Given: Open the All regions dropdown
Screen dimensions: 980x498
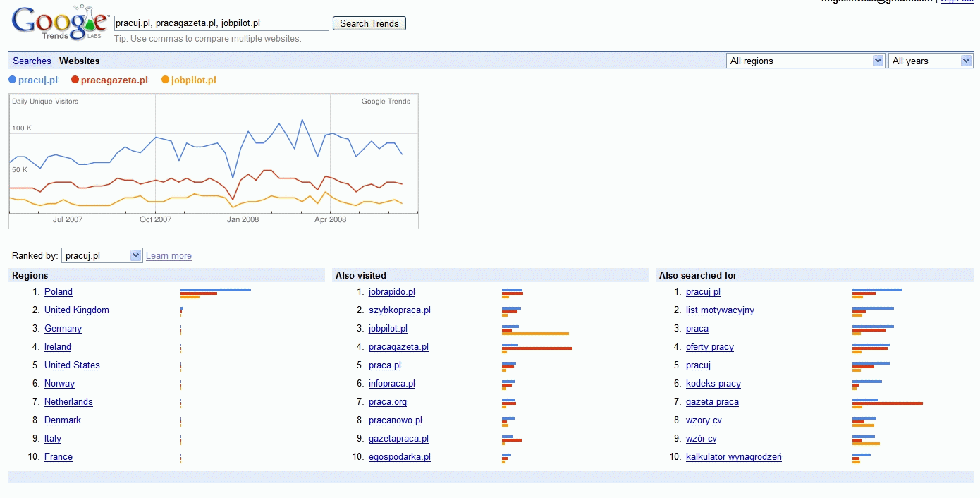Looking at the screenshot, I should (805, 61).
